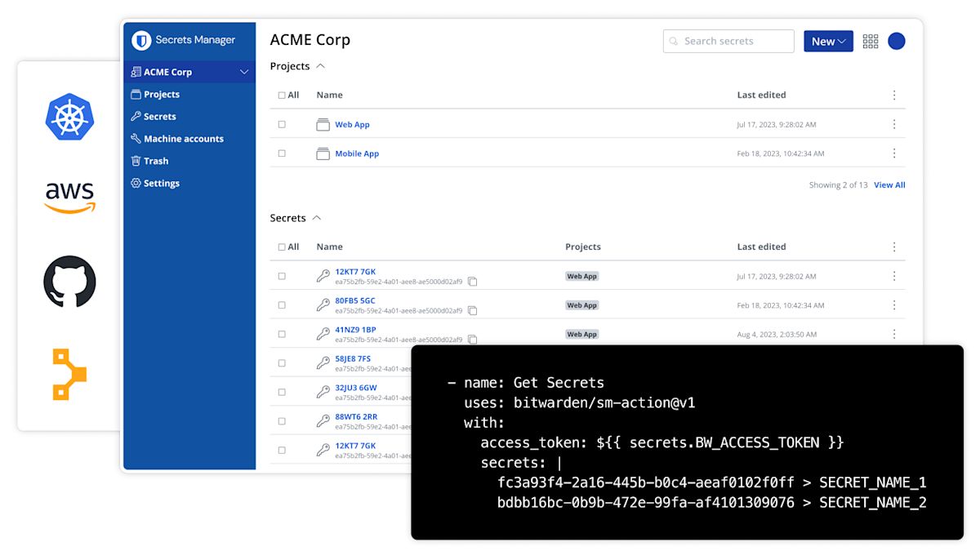980x560 pixels.
Task: Click the Secrets Manager product title
Action: pos(195,40)
